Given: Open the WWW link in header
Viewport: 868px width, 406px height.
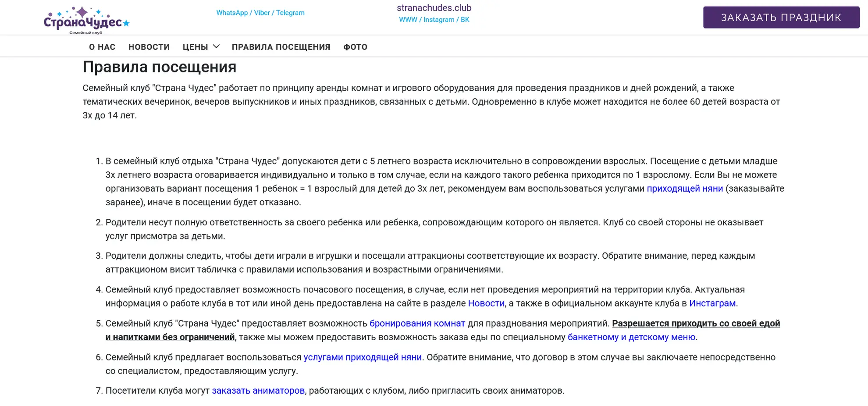Looking at the screenshot, I should pyautogui.click(x=407, y=20).
